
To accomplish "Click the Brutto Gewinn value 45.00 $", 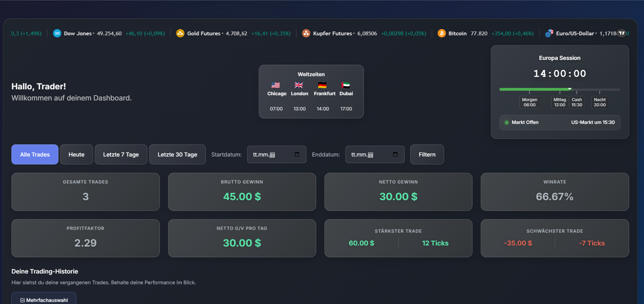I will (242, 197).
